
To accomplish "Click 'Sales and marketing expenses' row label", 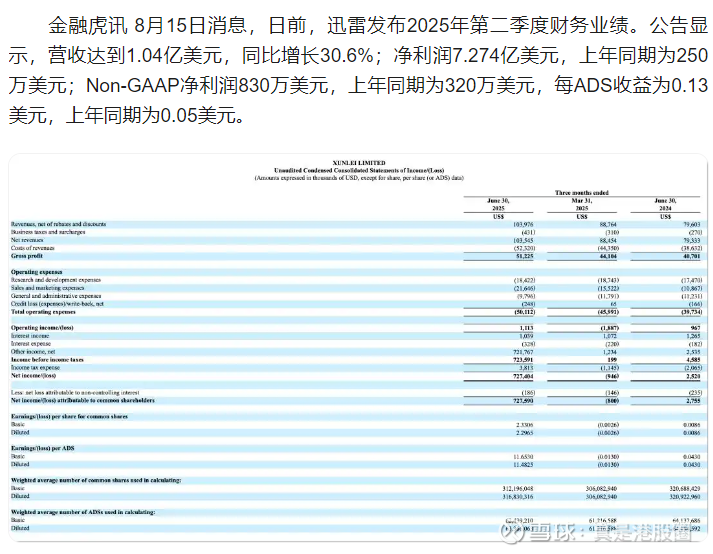I will (x=48, y=288).
